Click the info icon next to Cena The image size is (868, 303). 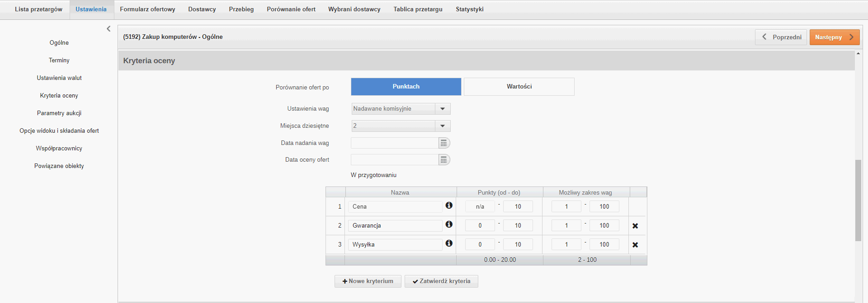[x=448, y=205]
